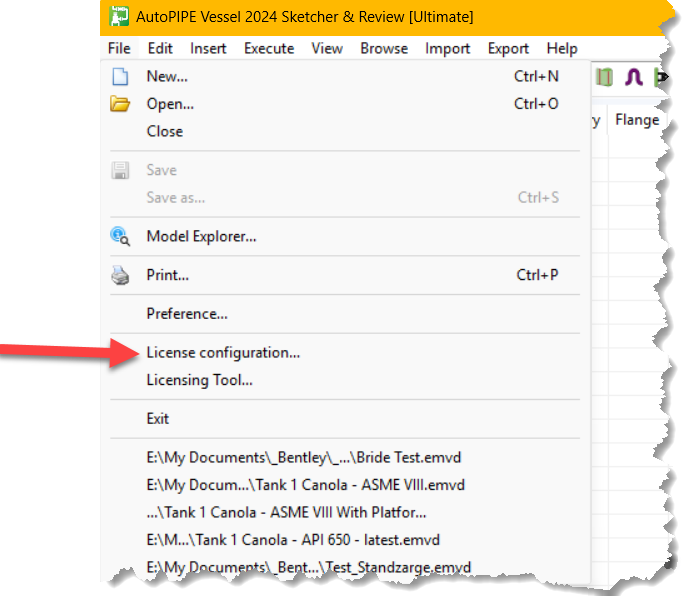683x596 pixels.
Task: Click the Model Explorer globe magnifier icon
Action: point(120,237)
